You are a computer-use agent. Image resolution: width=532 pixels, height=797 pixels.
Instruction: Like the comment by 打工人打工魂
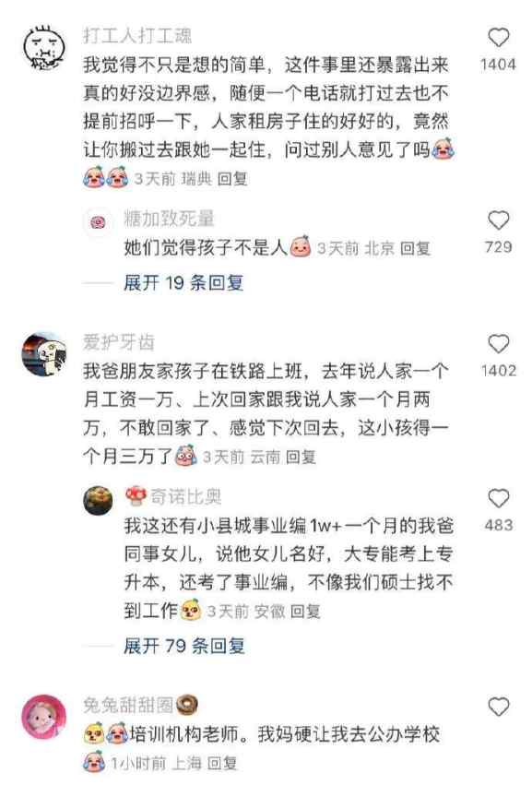coord(498,38)
